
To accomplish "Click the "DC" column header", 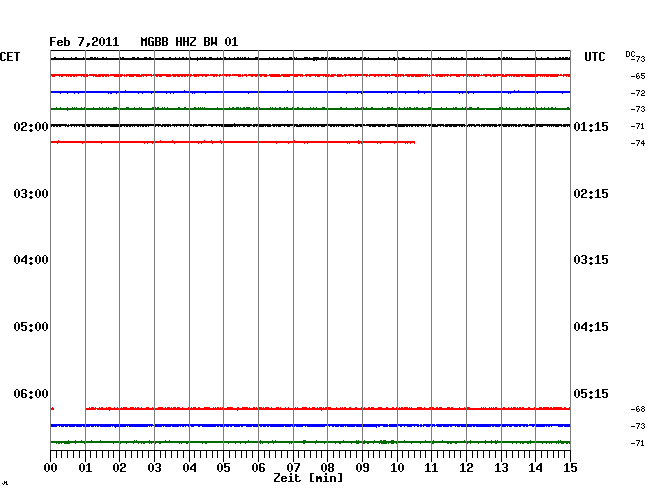I will click(x=630, y=54).
